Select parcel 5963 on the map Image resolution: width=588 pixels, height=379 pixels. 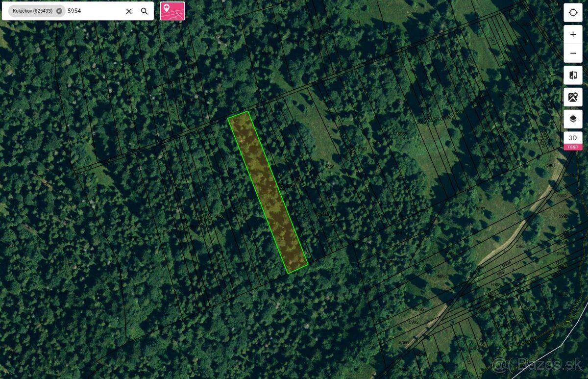pos(362,149)
